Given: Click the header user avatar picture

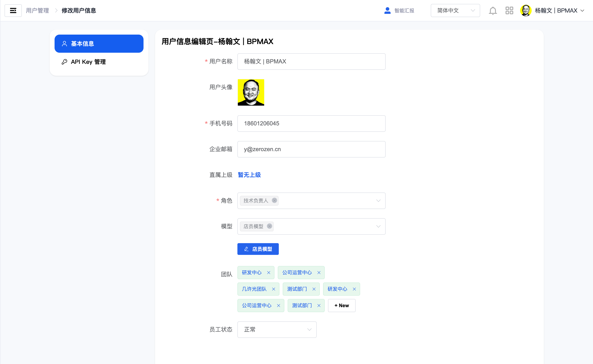Looking at the screenshot, I should (526, 10).
